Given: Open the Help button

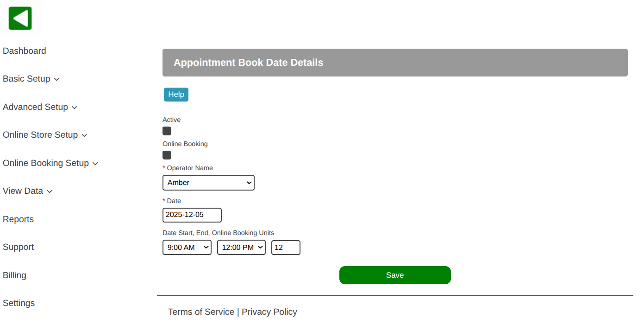Looking at the screenshot, I should [x=176, y=95].
